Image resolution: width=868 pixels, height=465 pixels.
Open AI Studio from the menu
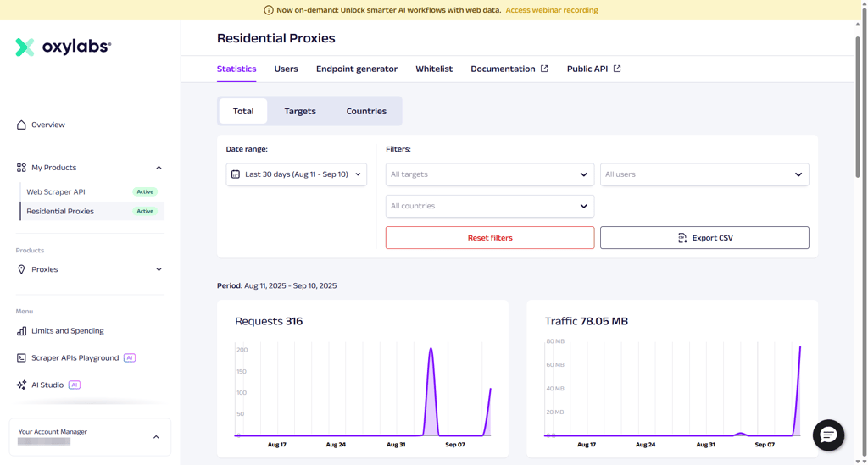coord(47,385)
